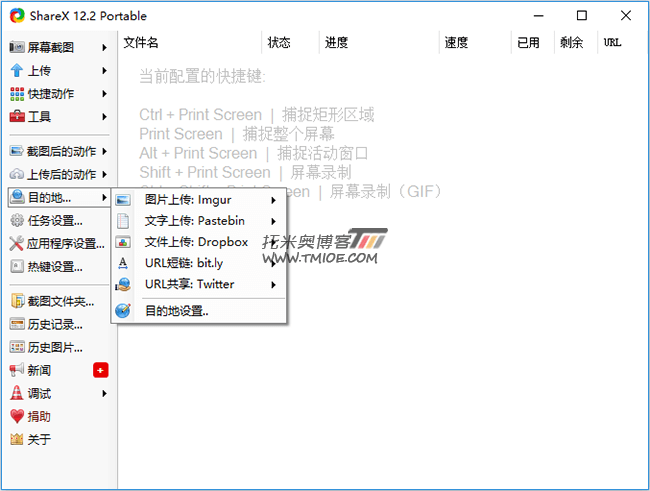The image size is (650, 491).
Task: Click the crown About icon
Action: (17, 439)
